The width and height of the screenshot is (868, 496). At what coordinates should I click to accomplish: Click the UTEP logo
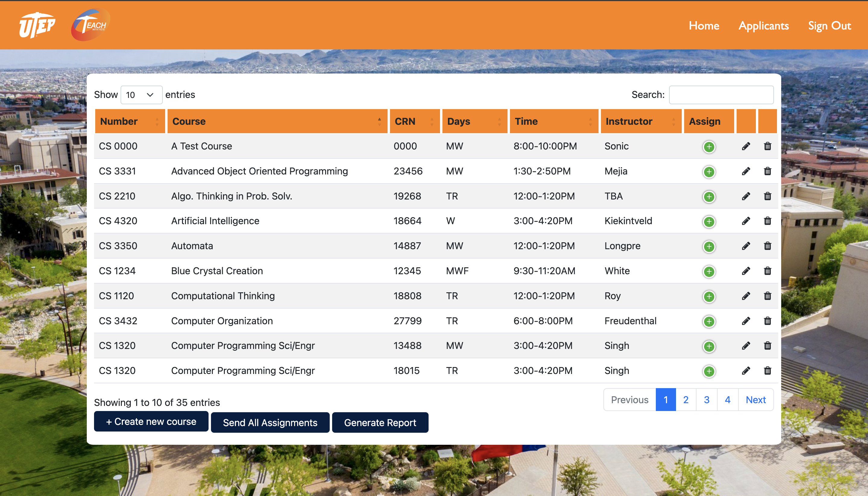37,25
